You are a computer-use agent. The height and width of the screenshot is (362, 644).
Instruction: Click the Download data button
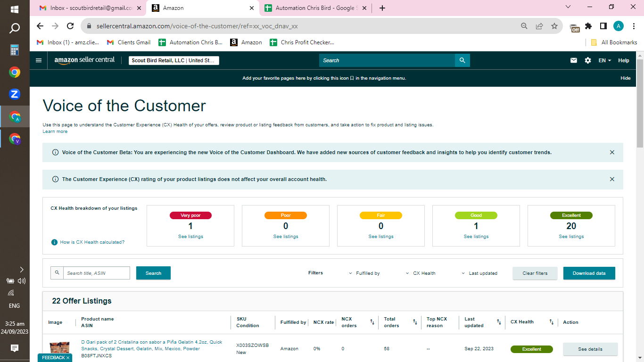coord(589,273)
